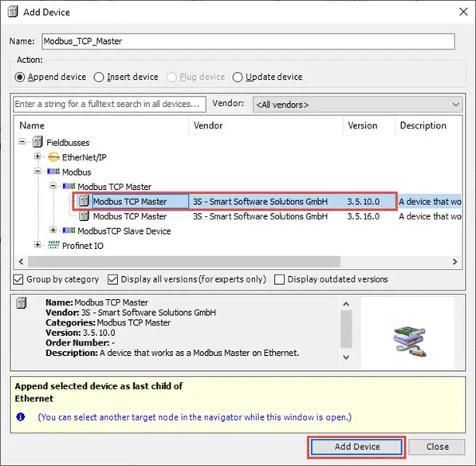476x466 pixels.
Task: Expand the EtherNet/IP tree node
Action: (x=37, y=156)
